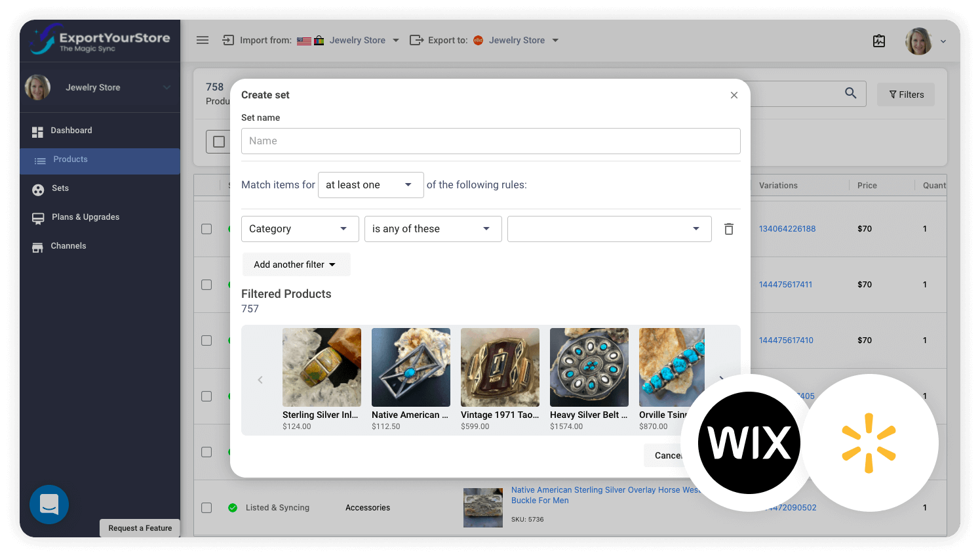This screenshot has height=557, width=980.
Task: Open SKU link 134064226188
Action: tap(787, 228)
